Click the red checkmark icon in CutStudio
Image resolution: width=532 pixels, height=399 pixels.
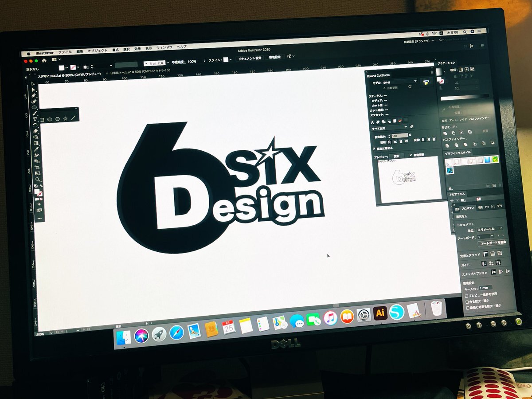click(400, 121)
